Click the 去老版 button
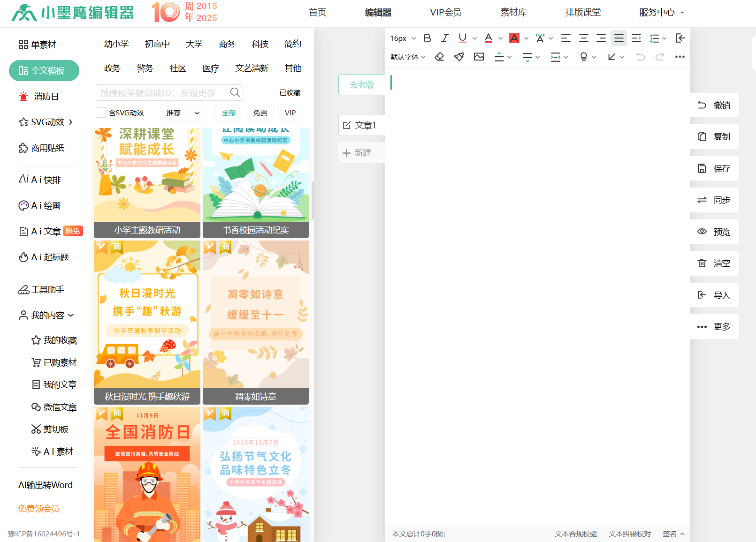This screenshot has width=756, height=542. pos(362,84)
